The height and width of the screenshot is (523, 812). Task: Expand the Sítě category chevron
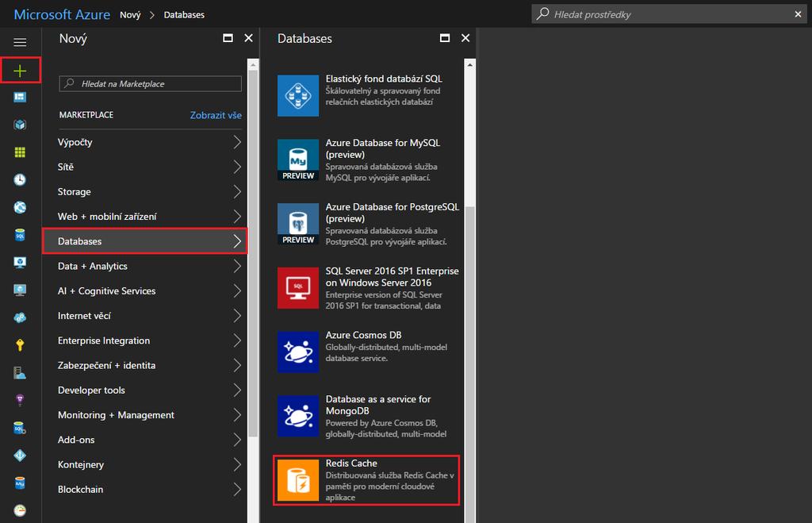pos(237,167)
